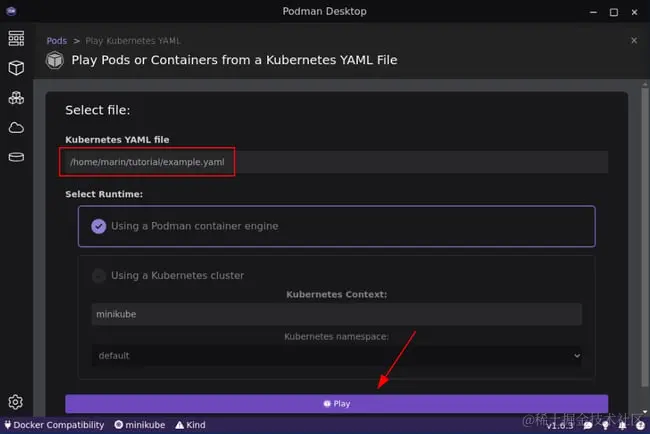Open the Containers sidebar icon
Image resolution: width=650 pixels, height=434 pixels.
(x=16, y=68)
